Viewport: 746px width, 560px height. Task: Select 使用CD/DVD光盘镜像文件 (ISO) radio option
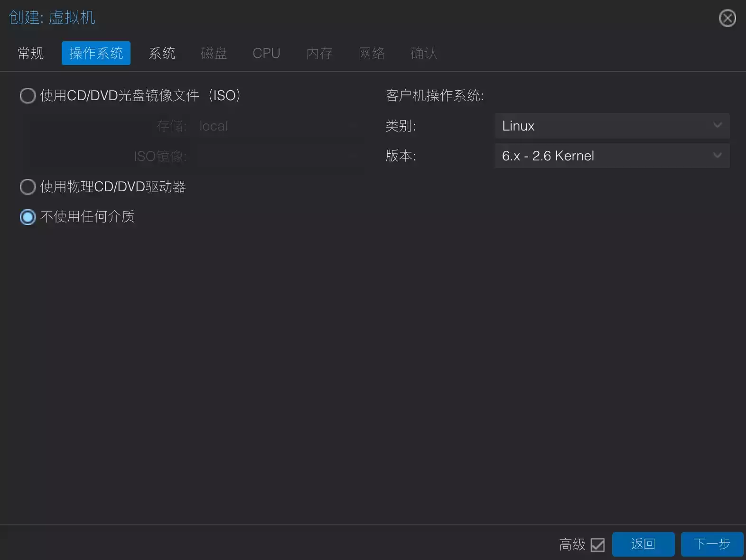(28, 96)
